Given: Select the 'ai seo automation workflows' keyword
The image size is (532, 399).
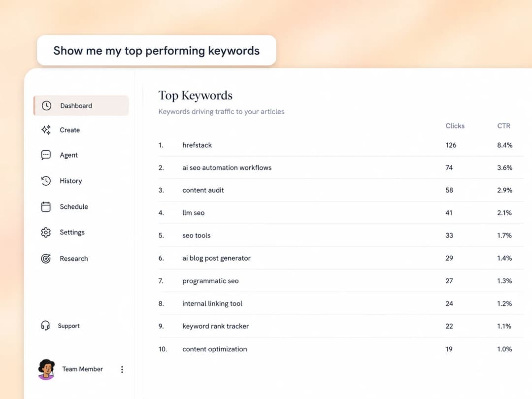Looking at the screenshot, I should (227, 167).
